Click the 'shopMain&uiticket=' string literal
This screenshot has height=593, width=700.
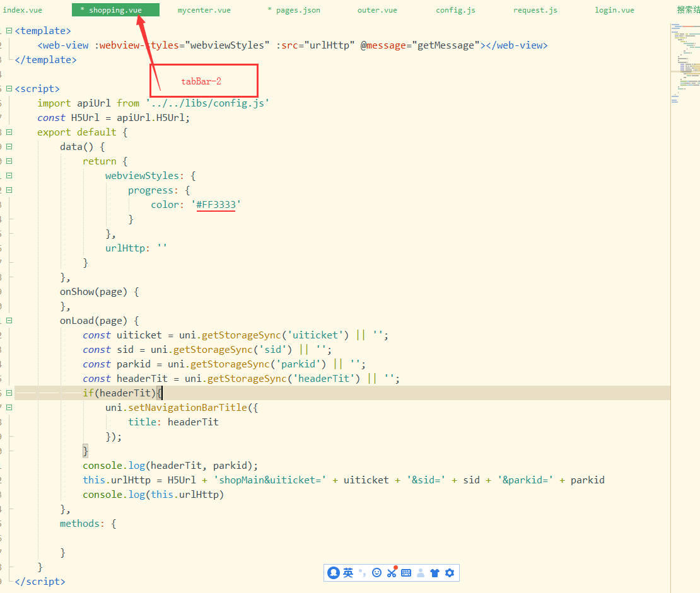pos(270,480)
